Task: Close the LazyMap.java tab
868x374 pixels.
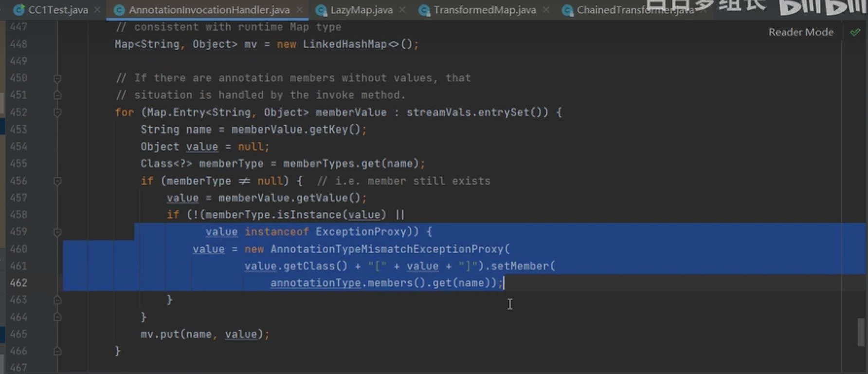Action: pos(402,10)
